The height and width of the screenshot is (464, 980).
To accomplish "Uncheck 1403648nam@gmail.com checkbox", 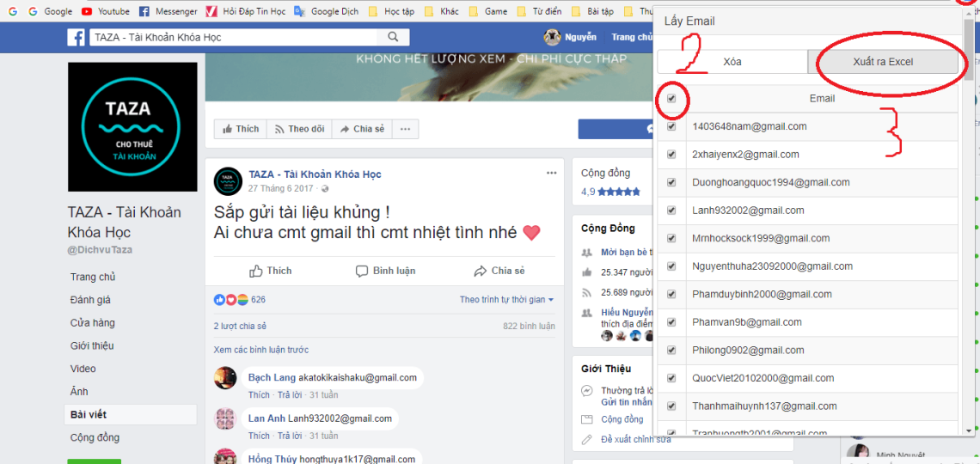I will pyautogui.click(x=671, y=126).
